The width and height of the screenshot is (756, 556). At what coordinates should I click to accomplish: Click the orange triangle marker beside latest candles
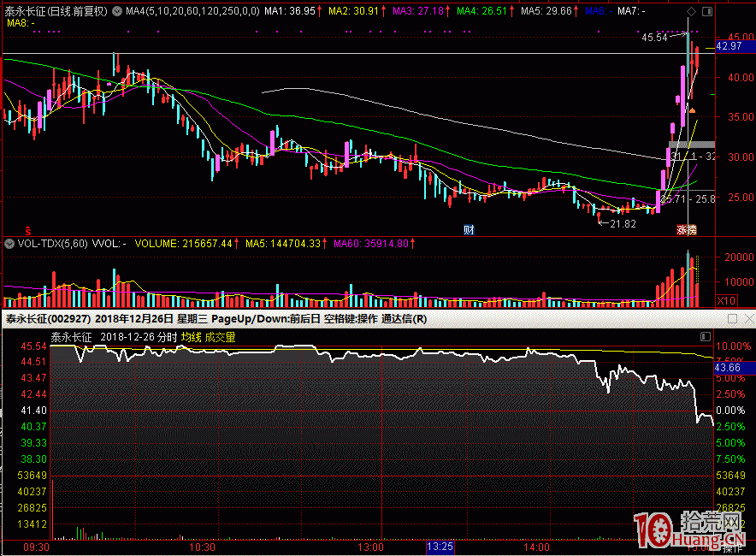click(x=693, y=110)
